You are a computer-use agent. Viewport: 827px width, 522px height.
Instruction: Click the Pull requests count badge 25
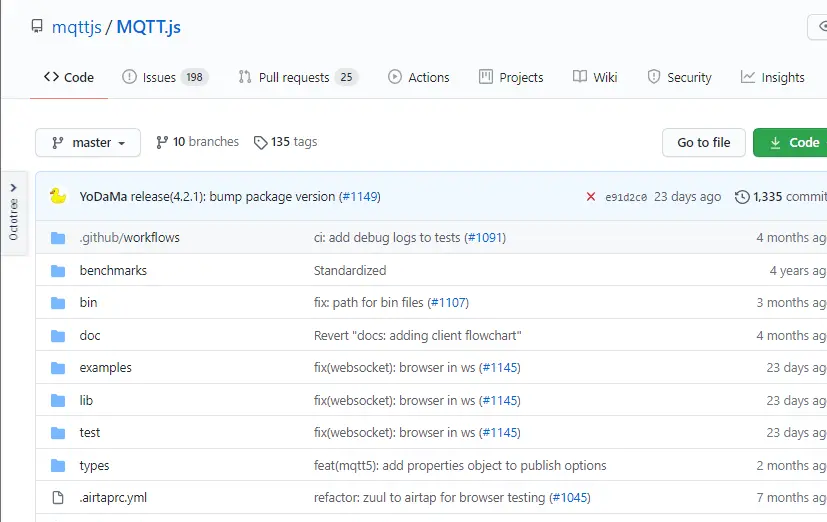click(x=346, y=78)
